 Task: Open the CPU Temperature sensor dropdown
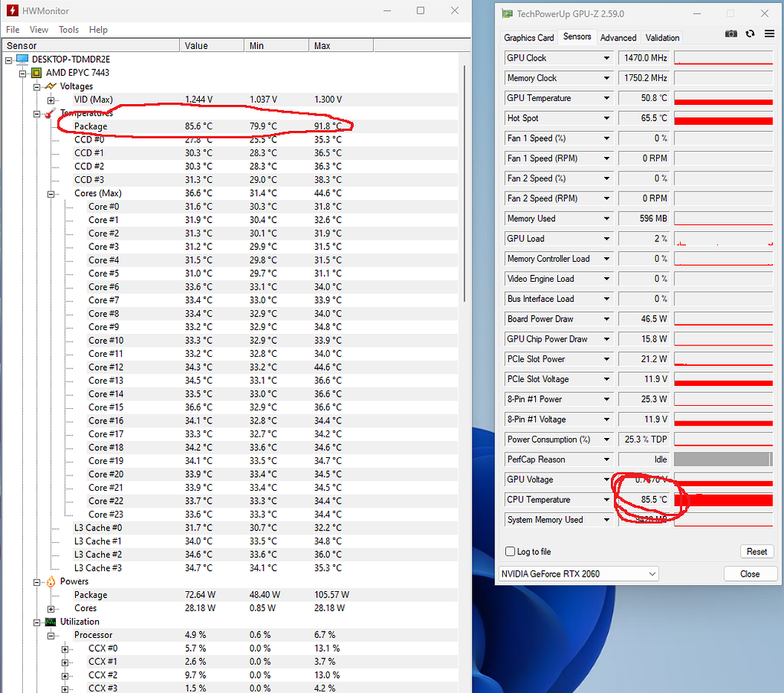tap(607, 499)
